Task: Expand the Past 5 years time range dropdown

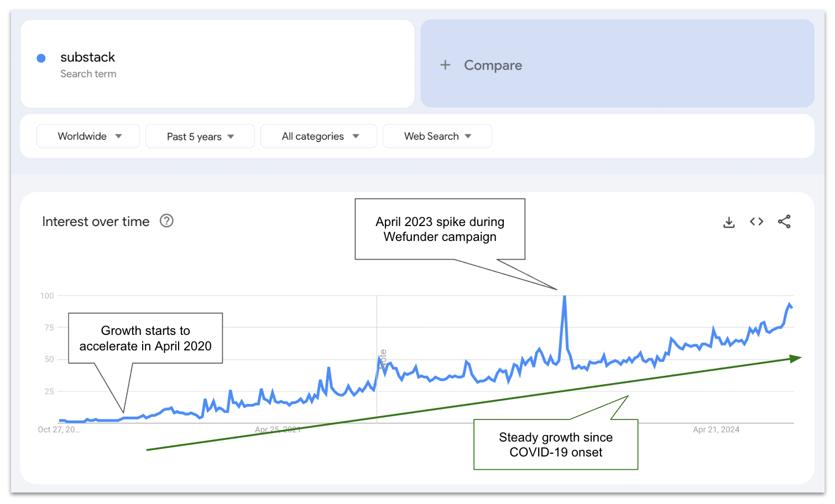Action: (200, 136)
